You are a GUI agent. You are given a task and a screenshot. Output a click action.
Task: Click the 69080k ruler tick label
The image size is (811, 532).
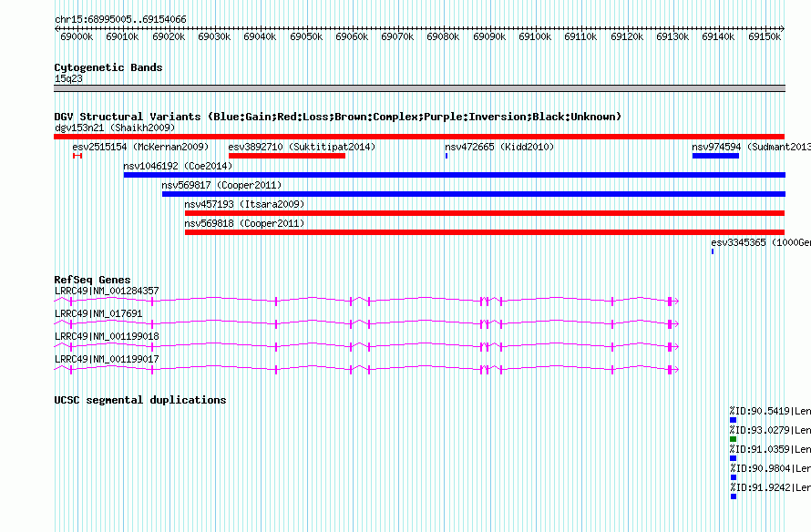click(443, 36)
